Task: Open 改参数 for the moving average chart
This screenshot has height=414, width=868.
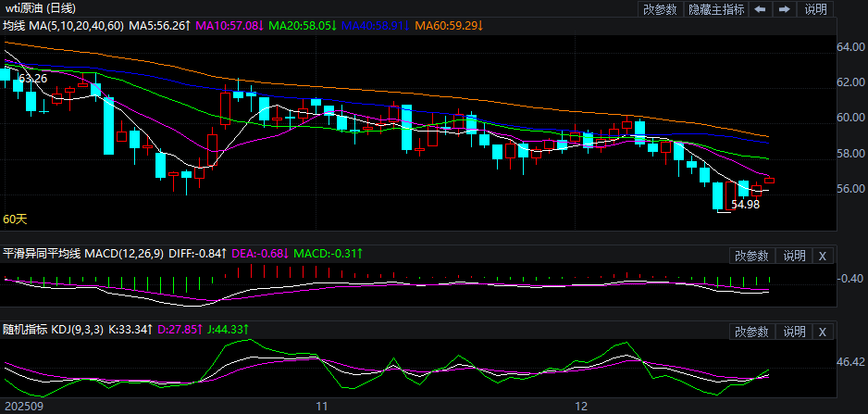Action: coord(660,9)
